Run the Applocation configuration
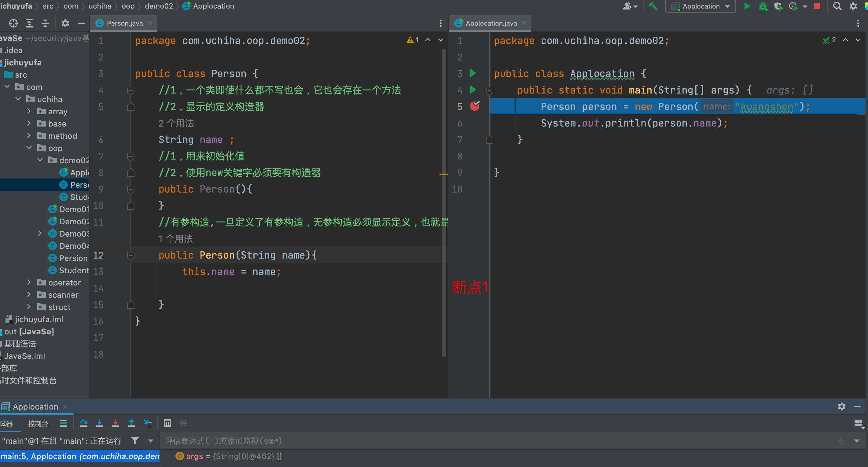The height and width of the screenshot is (467, 868). [x=747, y=6]
